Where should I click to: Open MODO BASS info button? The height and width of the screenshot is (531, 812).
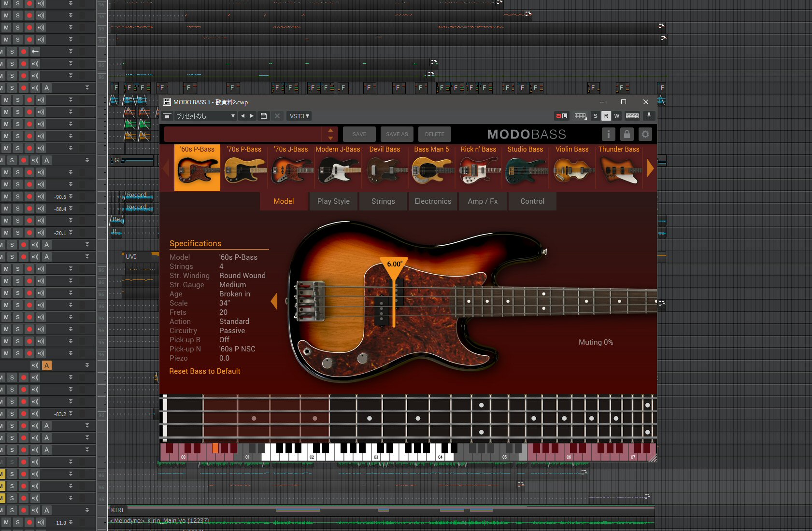pyautogui.click(x=608, y=134)
